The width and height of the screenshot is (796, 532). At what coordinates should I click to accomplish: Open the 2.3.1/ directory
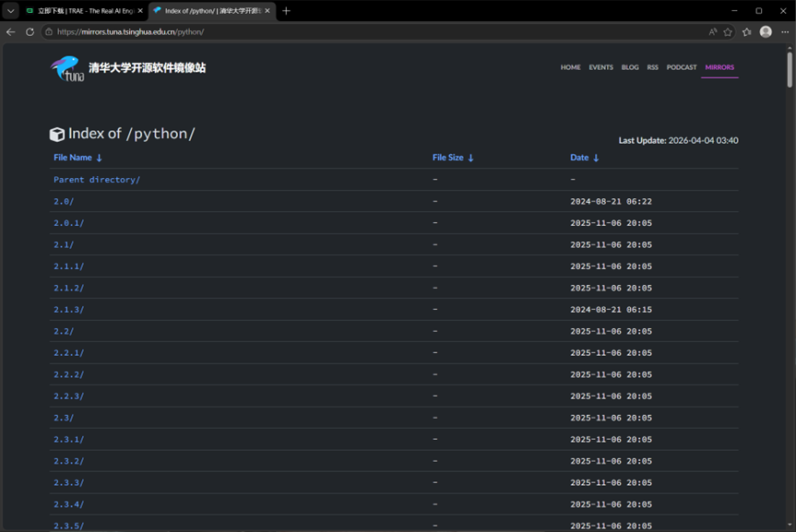tap(69, 439)
